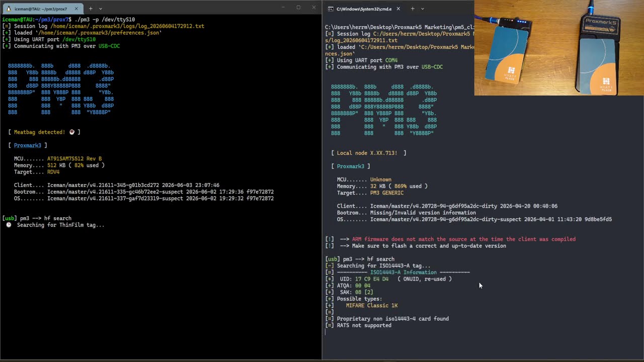
Task: Click the 'Meatbag detected!' message
Action: tap(39, 132)
